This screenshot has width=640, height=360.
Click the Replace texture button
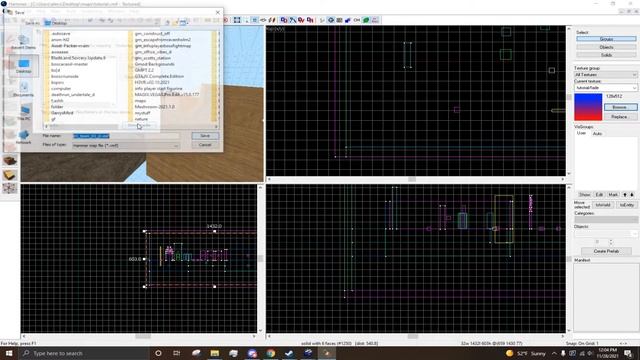[x=620, y=117]
